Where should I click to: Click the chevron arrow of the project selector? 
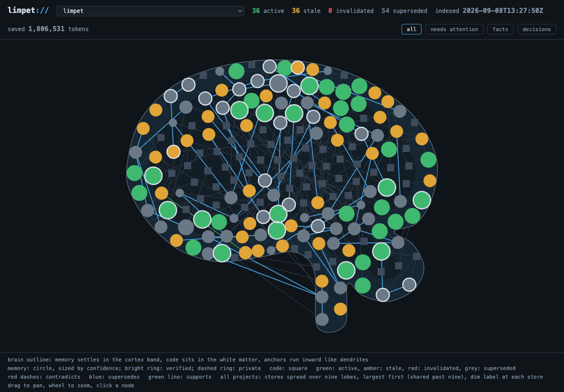click(x=240, y=11)
